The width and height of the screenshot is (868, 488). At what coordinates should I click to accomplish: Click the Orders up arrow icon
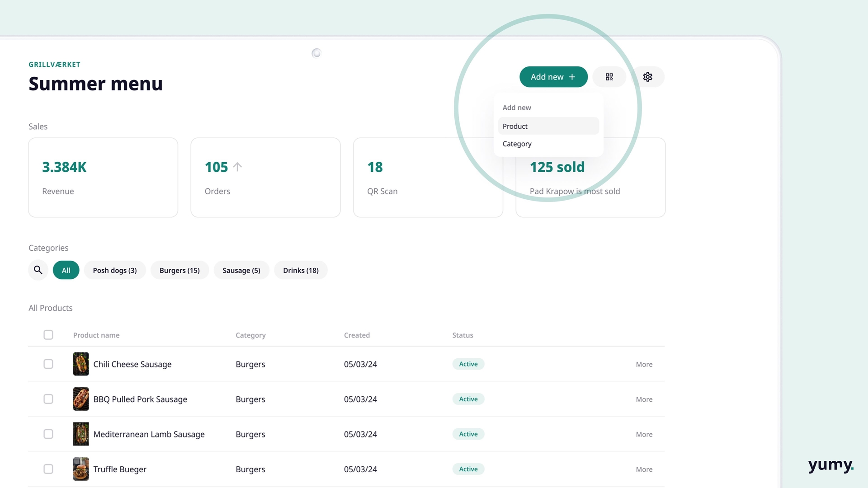(237, 167)
